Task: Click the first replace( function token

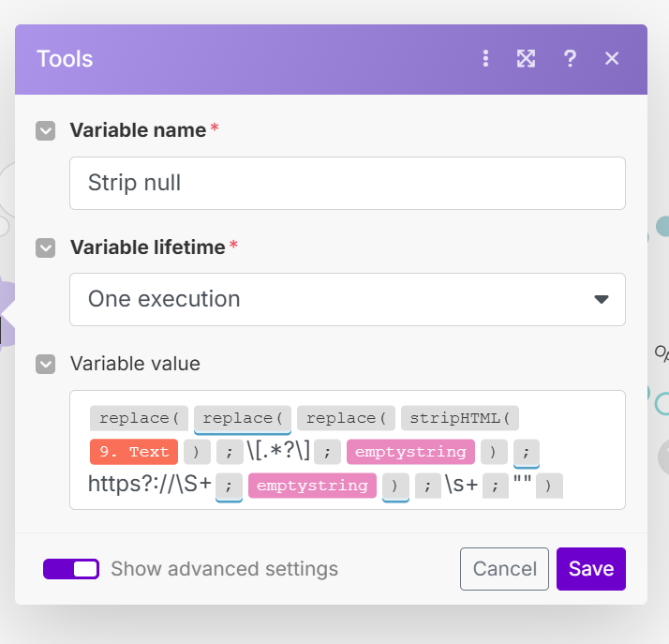Action: click(x=139, y=418)
